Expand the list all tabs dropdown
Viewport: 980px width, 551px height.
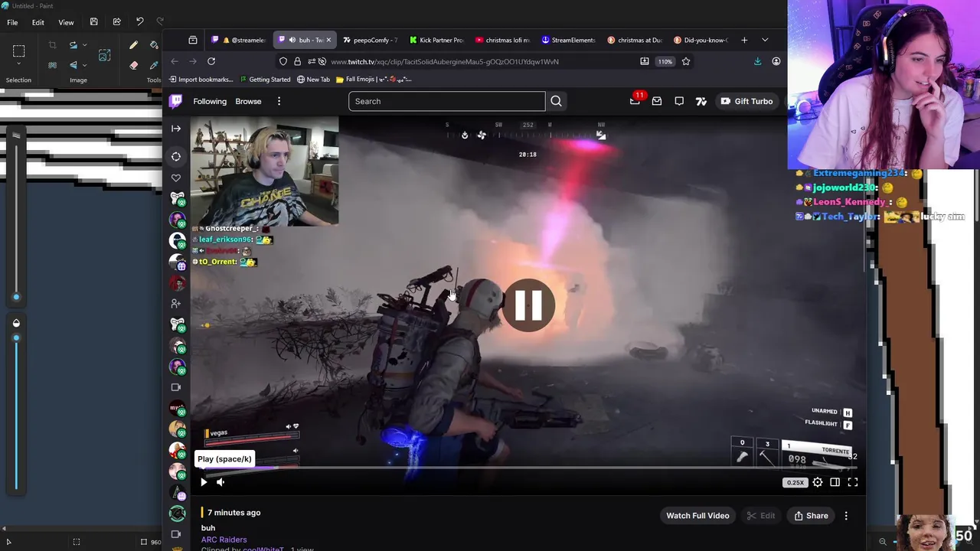(x=765, y=40)
